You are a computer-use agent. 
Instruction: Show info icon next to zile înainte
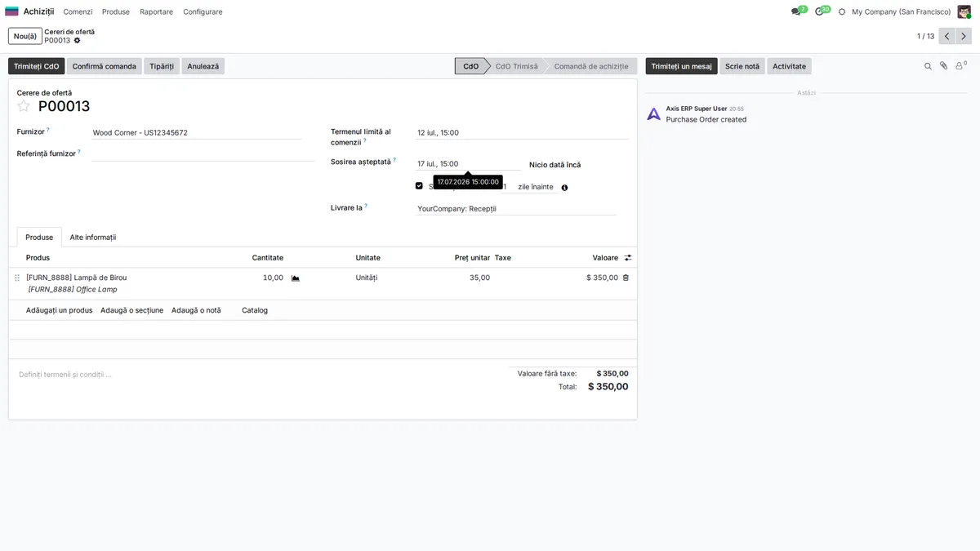564,188
